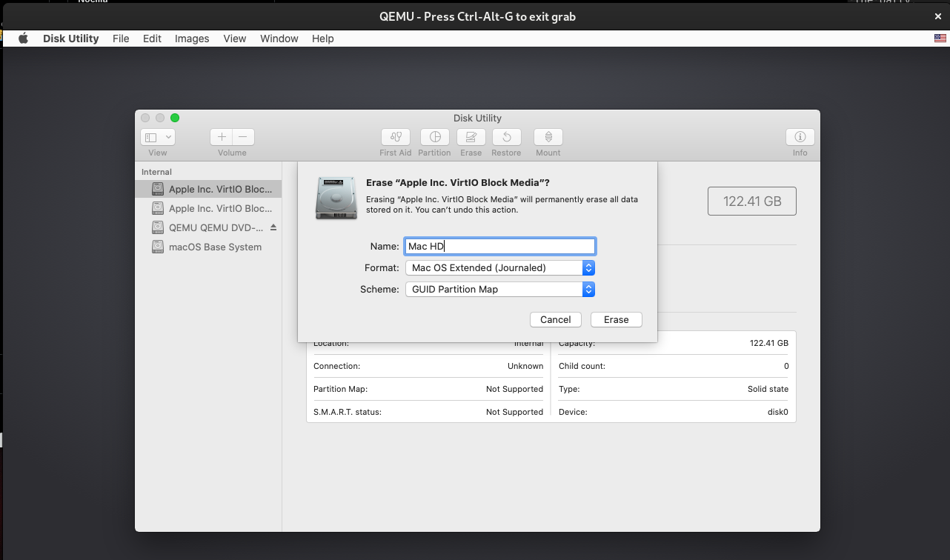Open the Format dropdown

[500, 267]
